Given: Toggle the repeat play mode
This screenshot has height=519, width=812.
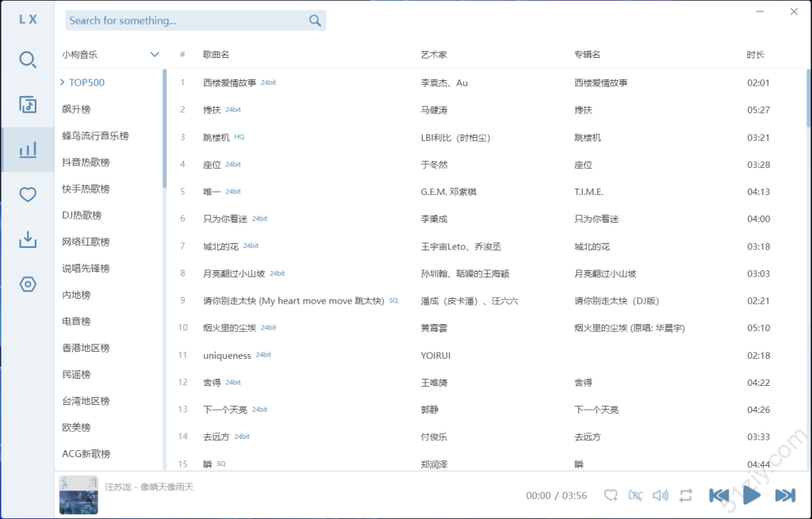Looking at the screenshot, I should [686, 495].
